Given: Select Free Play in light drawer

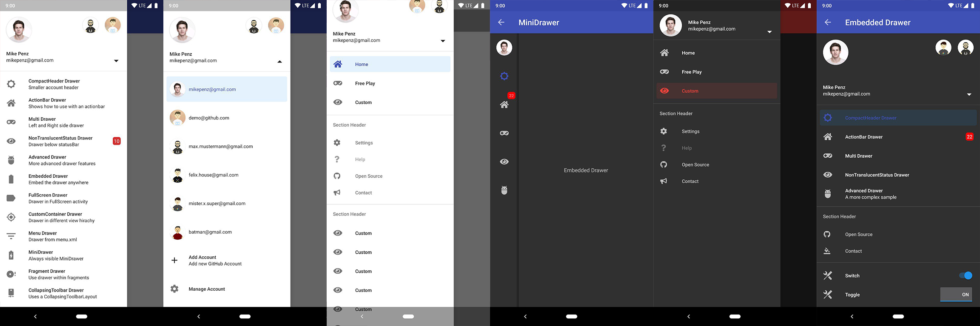Looking at the screenshot, I should 390,83.
